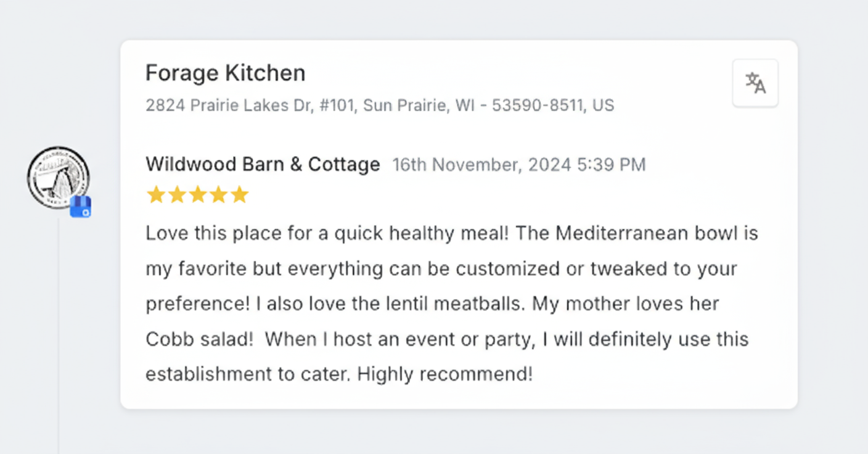This screenshot has height=454, width=868.
Task: Open reviewer name Wildwood Barn & Cottage
Action: click(263, 165)
